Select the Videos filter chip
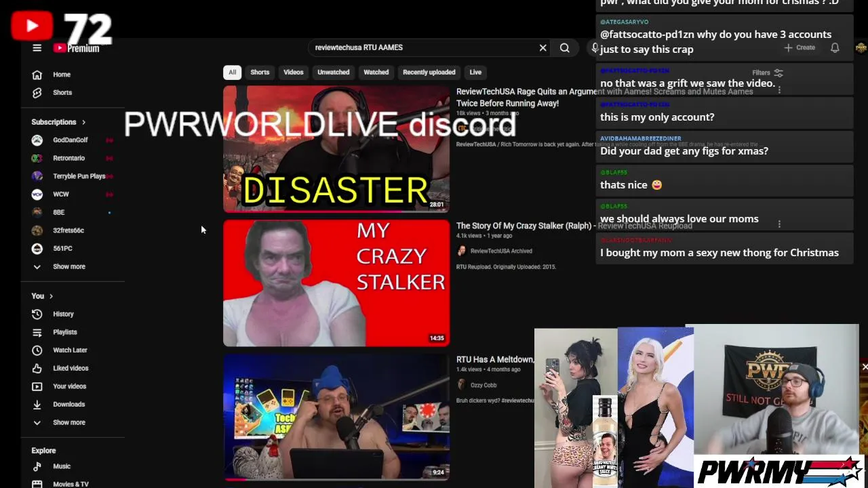The image size is (868, 488). (293, 72)
